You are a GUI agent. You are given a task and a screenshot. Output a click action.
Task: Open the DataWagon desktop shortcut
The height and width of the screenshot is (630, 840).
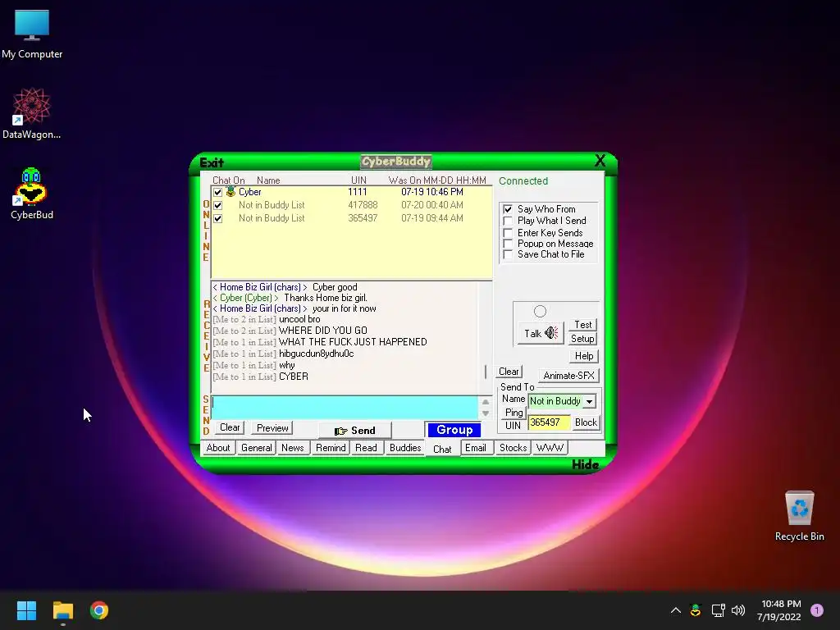pos(32,114)
